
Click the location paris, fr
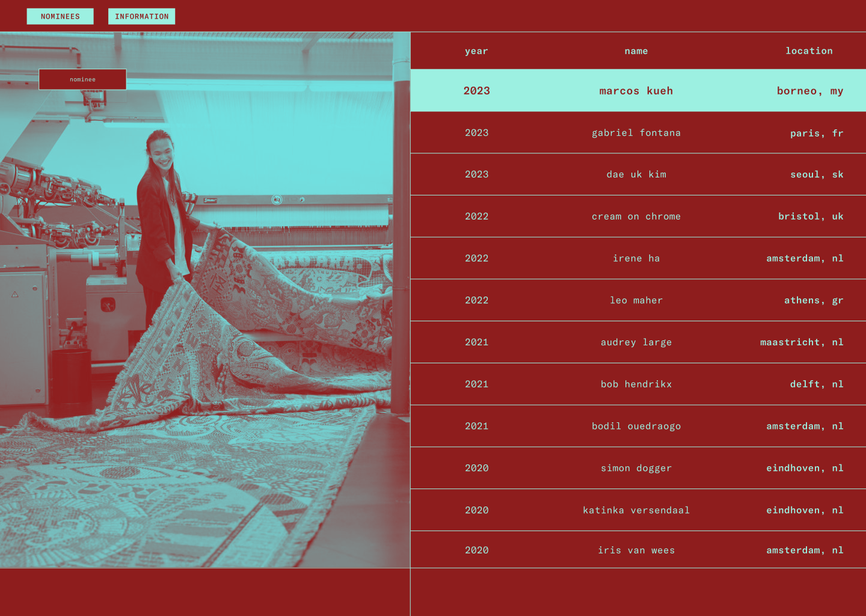click(817, 133)
